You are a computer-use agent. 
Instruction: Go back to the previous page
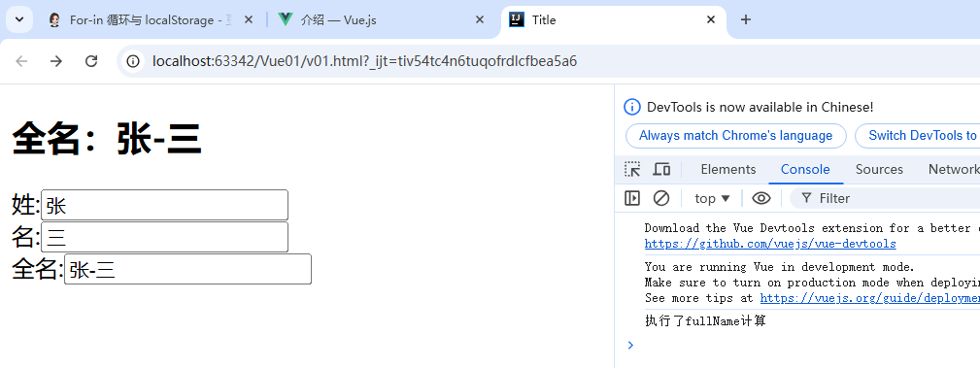point(22,61)
